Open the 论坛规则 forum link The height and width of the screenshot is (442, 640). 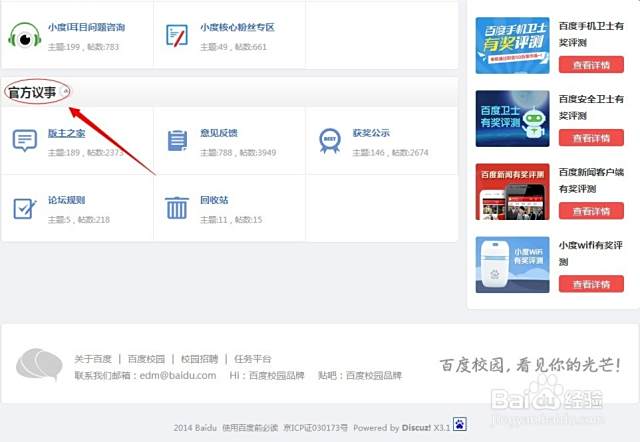click(x=67, y=200)
